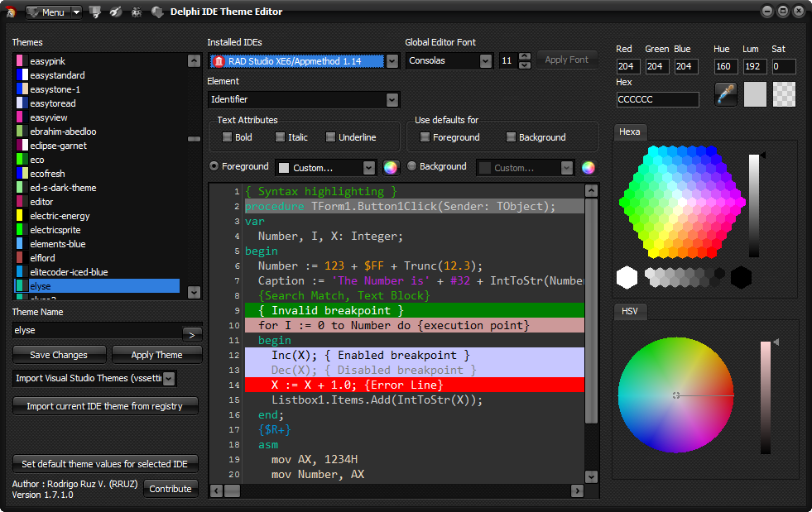Click the Theme Name text field
Screen dimensions: 812x512
[98, 330]
